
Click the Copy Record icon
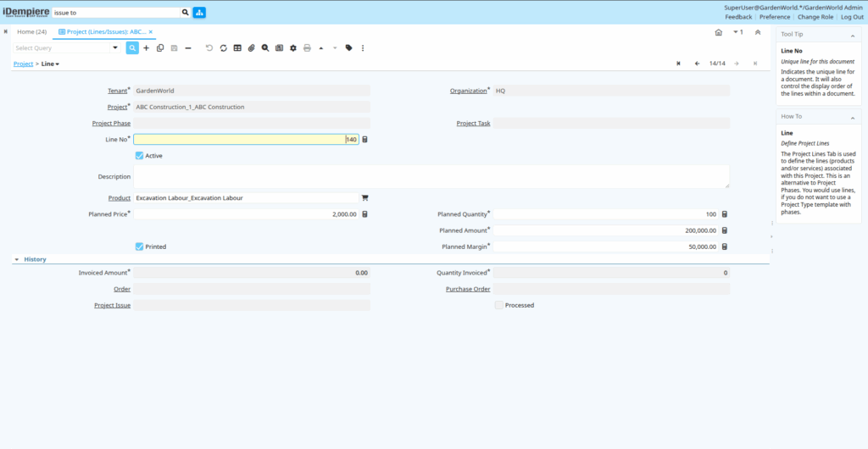pos(160,48)
